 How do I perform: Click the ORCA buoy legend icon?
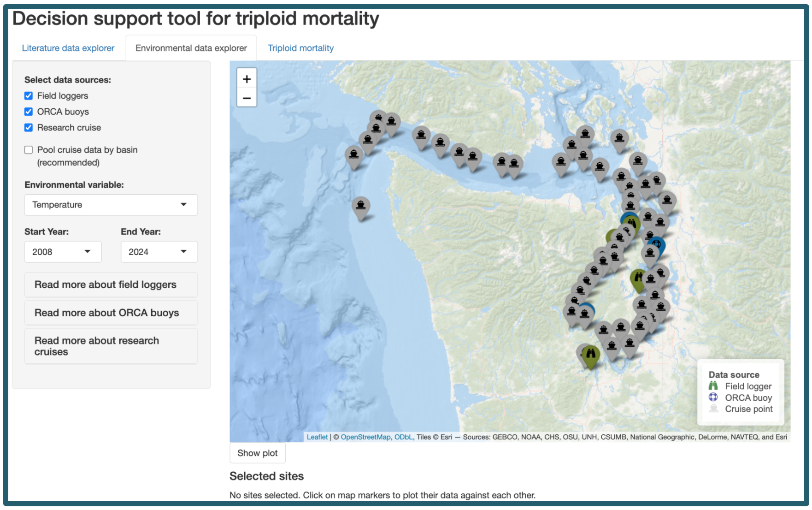coord(713,397)
